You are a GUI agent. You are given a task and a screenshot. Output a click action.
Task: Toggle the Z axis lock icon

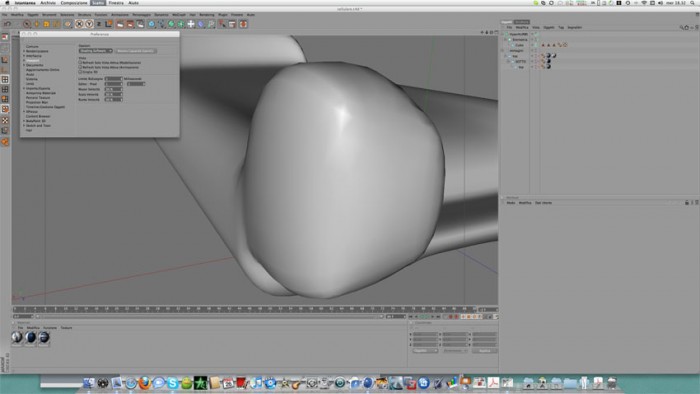(99, 24)
